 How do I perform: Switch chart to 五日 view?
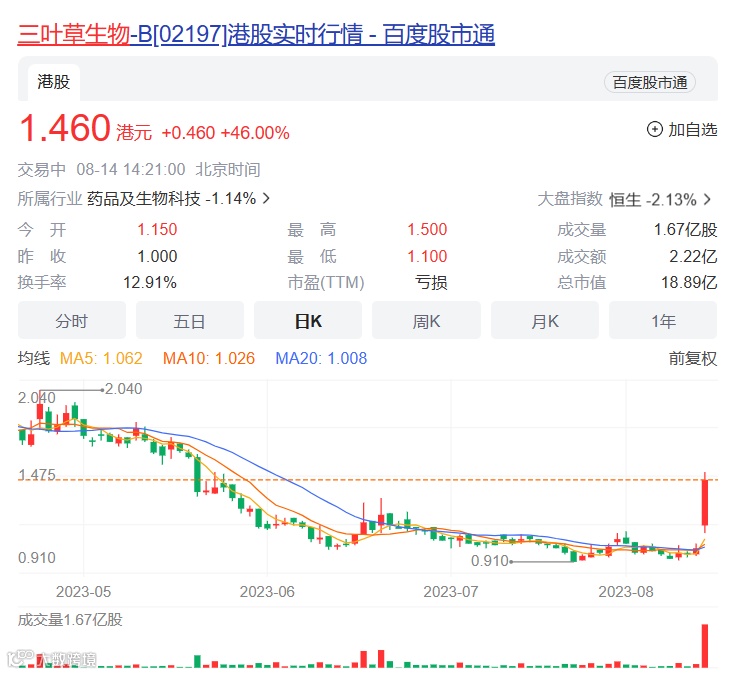pos(190,321)
